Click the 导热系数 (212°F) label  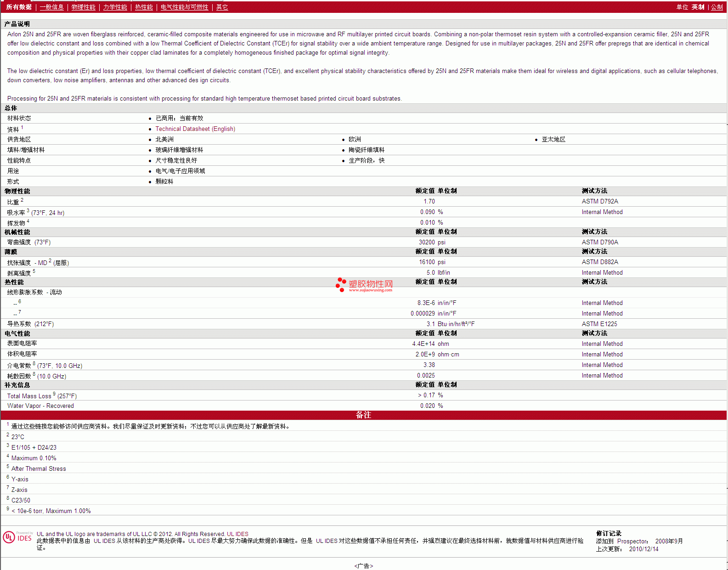30,324
